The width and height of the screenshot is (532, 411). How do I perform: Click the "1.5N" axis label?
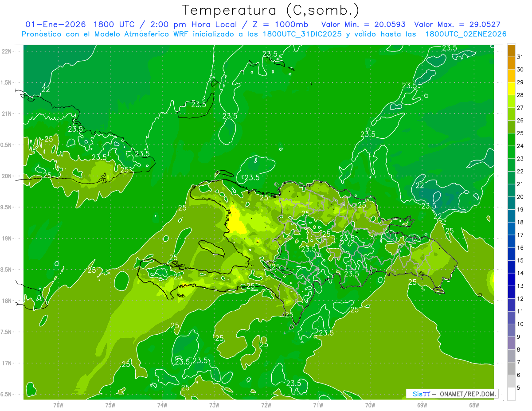point(7,82)
